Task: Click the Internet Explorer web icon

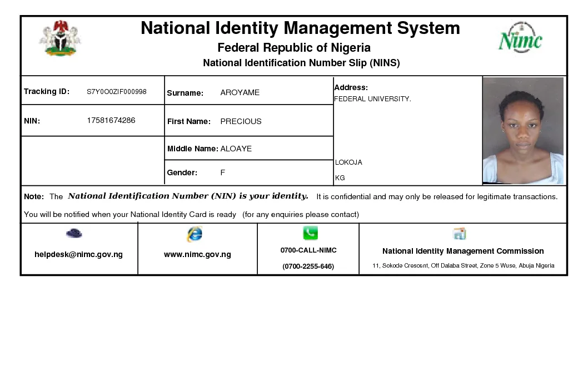Action: click(x=195, y=234)
